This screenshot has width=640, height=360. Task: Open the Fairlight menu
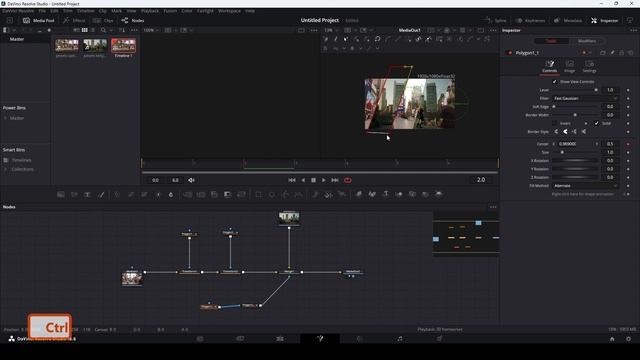point(205,11)
